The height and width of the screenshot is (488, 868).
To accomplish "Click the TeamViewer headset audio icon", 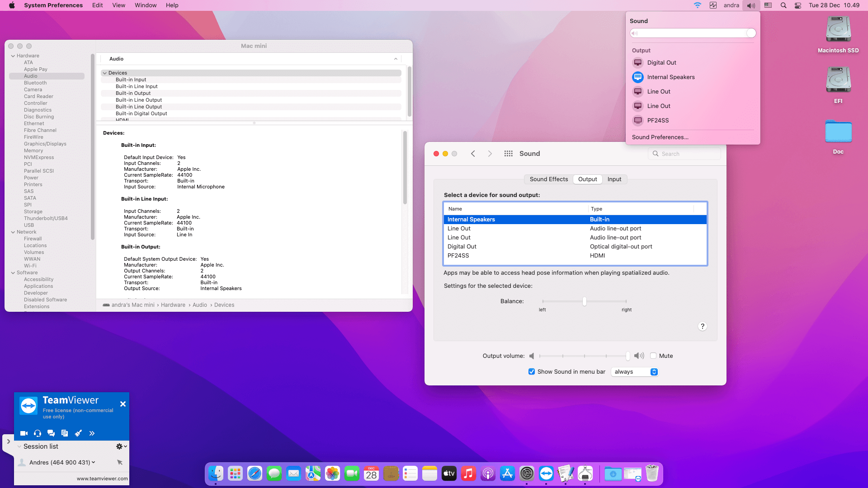I will coord(38,433).
